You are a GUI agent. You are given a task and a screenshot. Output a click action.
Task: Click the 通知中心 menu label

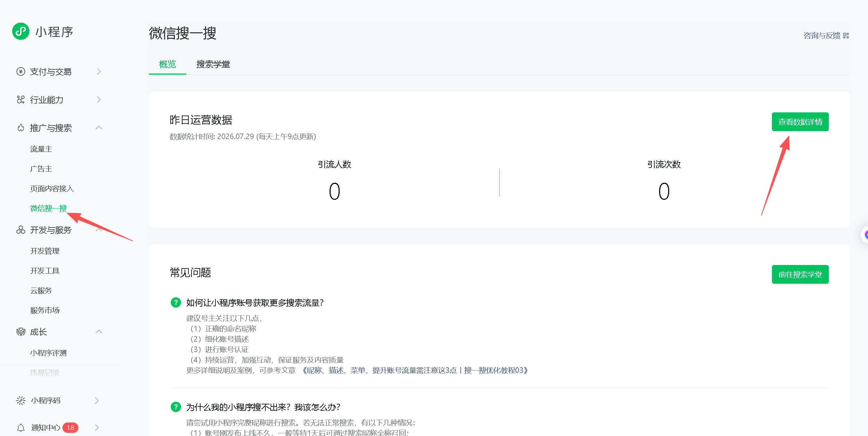[x=45, y=428]
